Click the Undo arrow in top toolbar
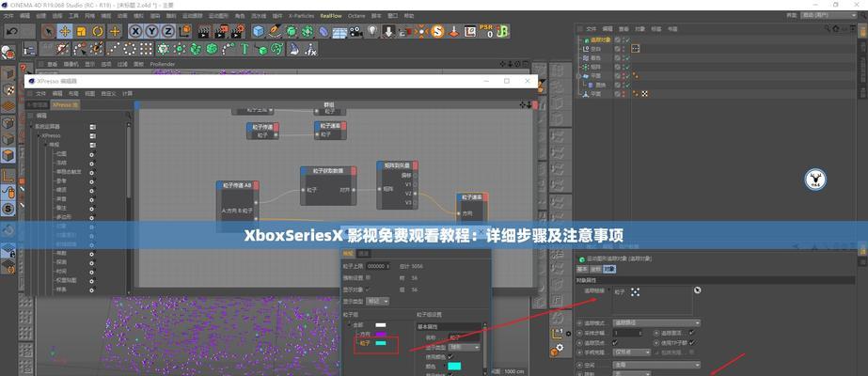This screenshot has height=376, width=868. click(x=12, y=32)
